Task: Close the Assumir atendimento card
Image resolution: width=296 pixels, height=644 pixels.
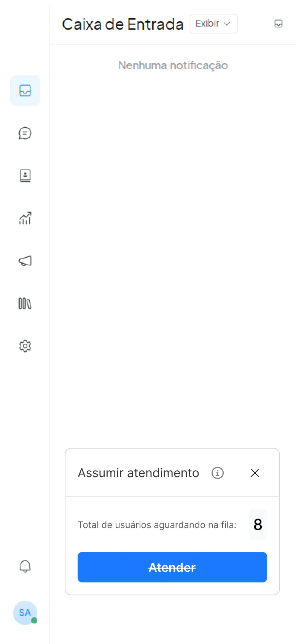Action: [255, 473]
